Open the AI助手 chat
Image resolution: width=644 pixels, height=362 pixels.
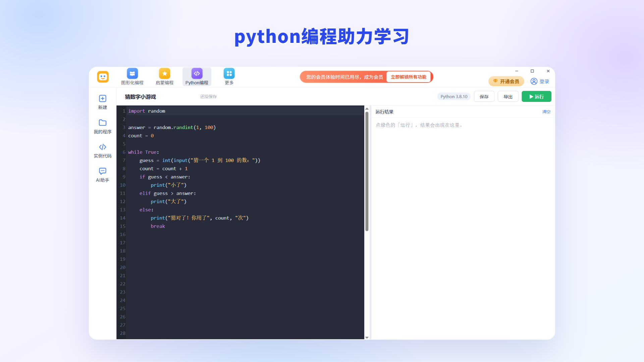point(103,175)
